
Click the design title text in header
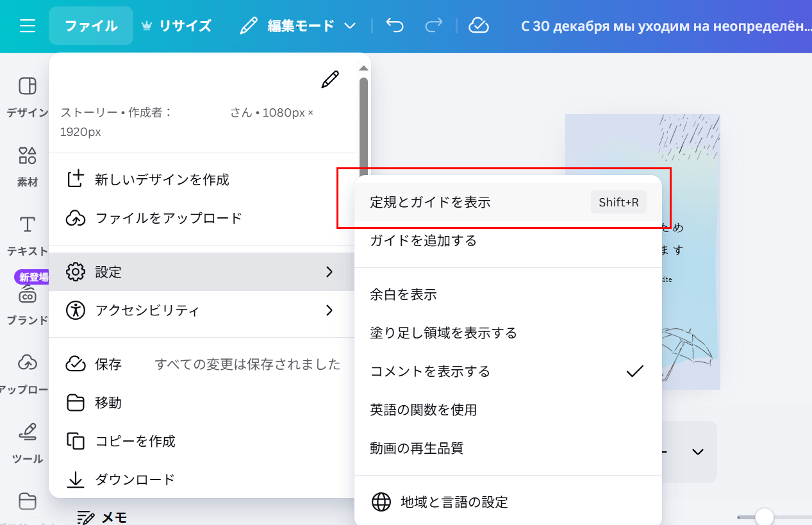pos(667,26)
